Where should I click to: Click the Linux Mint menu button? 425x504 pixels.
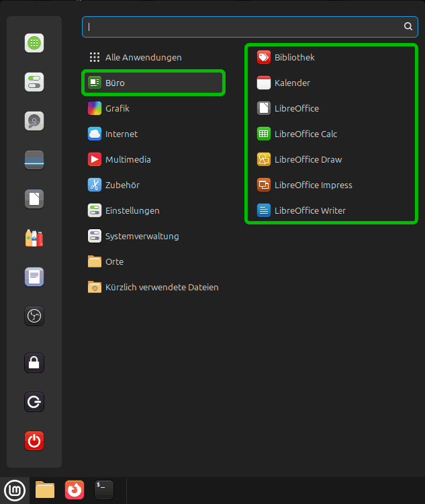point(15,490)
